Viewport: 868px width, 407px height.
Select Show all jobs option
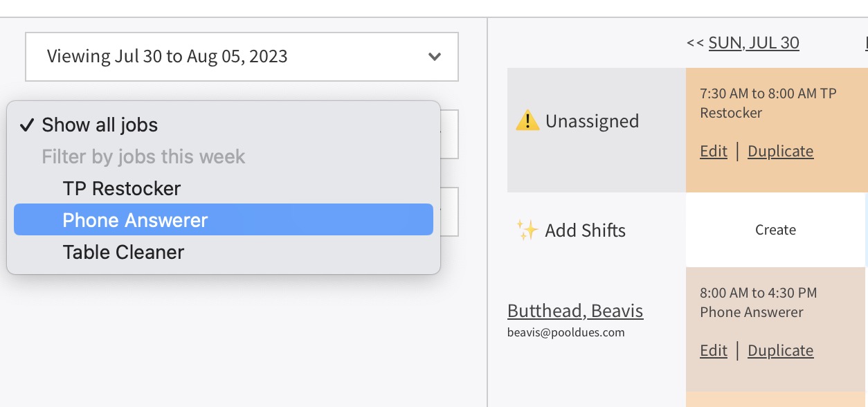100,125
